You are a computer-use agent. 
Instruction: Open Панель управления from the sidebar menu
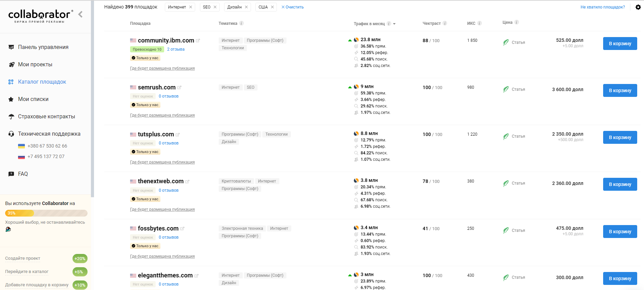pos(43,47)
